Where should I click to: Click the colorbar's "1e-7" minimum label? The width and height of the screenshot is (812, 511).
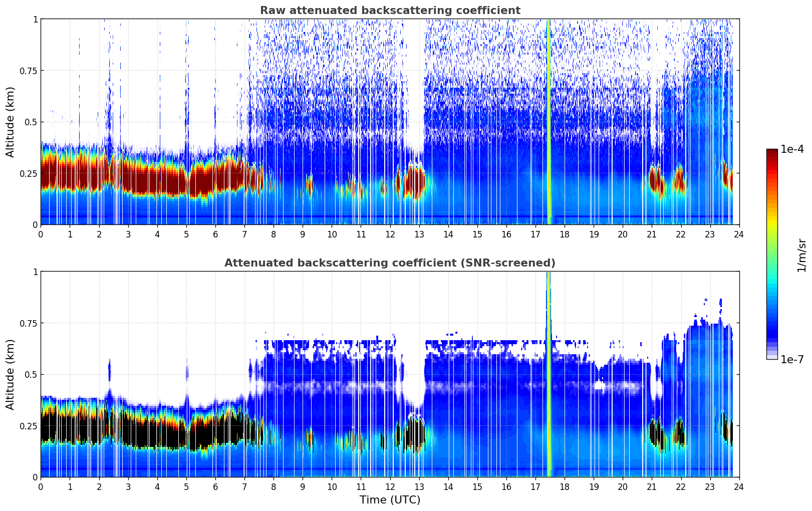pos(791,359)
